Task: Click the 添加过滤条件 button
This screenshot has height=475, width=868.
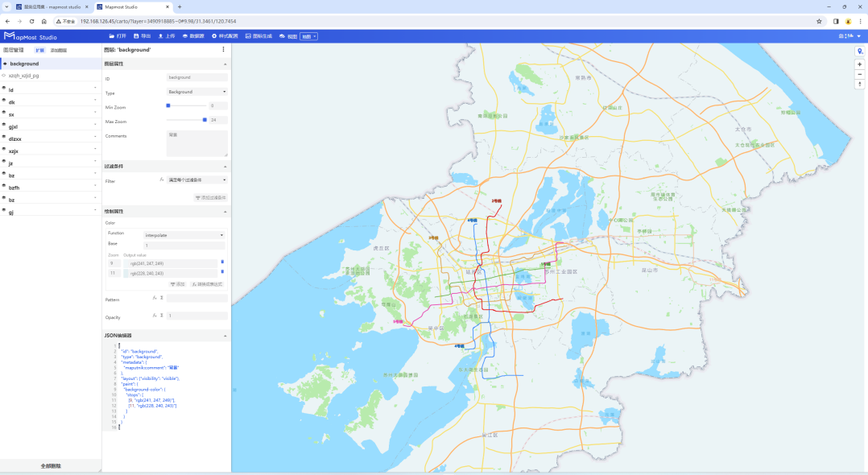Action: (x=211, y=197)
